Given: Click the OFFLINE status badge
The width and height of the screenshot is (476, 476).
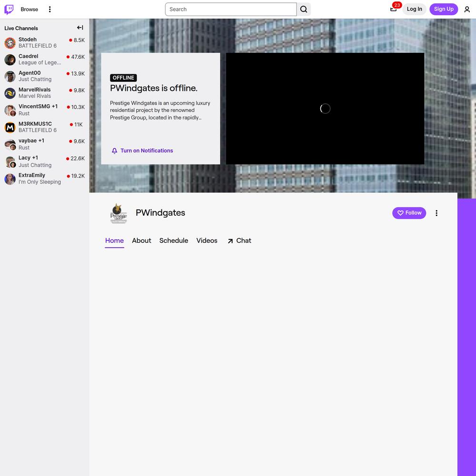Looking at the screenshot, I should tap(123, 78).
